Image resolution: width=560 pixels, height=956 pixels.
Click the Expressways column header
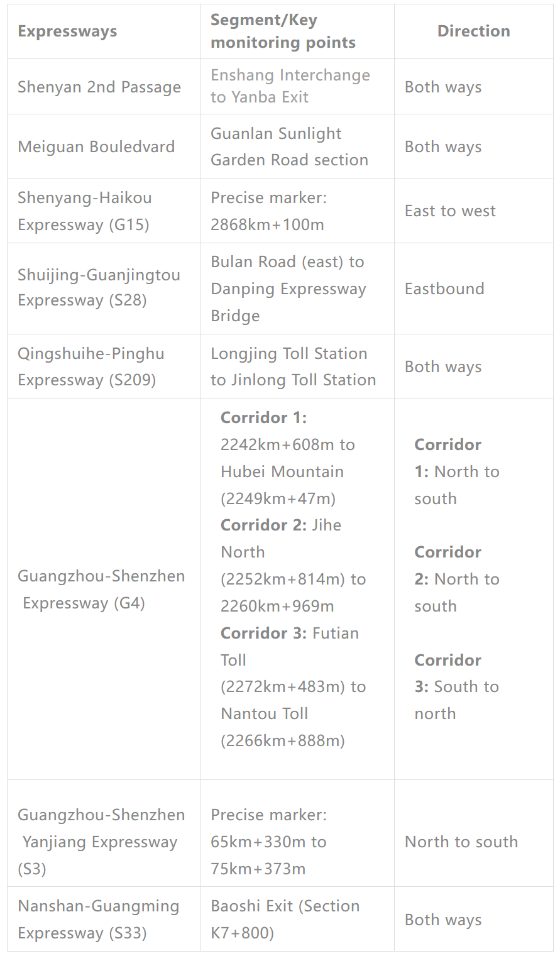tap(67, 31)
